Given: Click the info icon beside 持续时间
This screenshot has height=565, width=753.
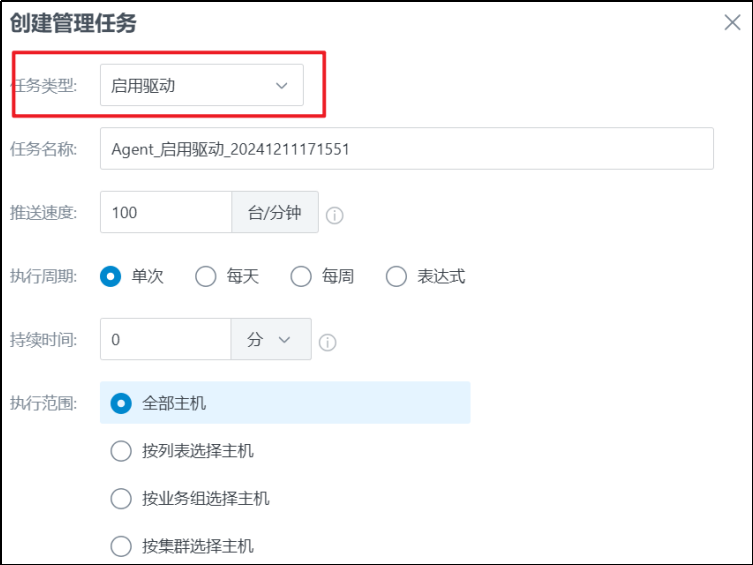Looking at the screenshot, I should (x=327, y=342).
